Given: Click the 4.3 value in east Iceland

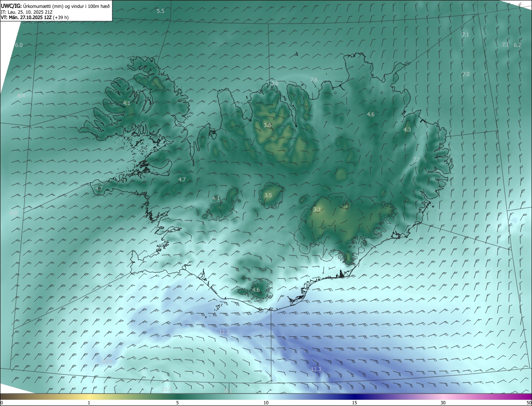Looking at the screenshot, I should [x=407, y=130].
